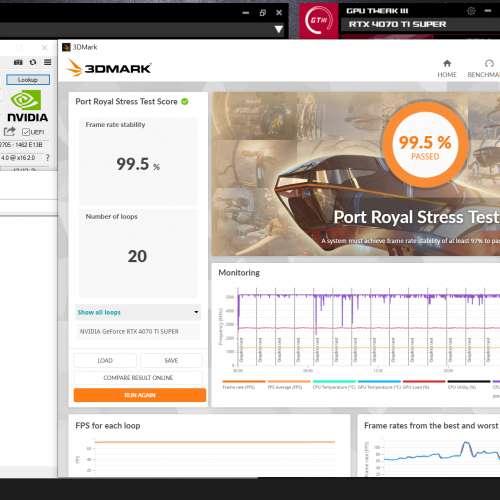Click the SAVE button
The width and height of the screenshot is (500, 500).
tap(171, 360)
